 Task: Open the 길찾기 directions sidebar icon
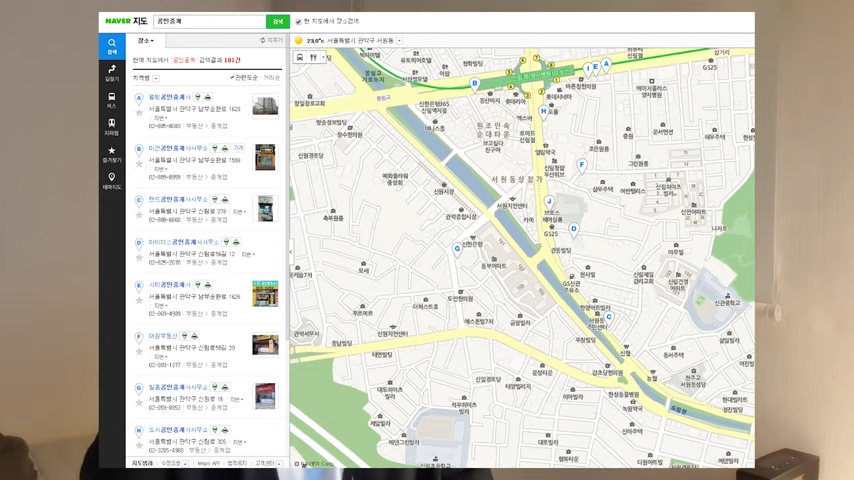[x=111, y=72]
